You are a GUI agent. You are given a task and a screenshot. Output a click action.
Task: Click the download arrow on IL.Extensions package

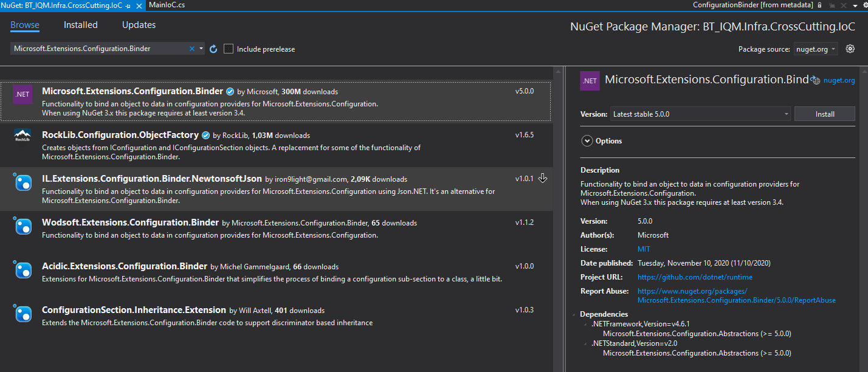[543, 178]
